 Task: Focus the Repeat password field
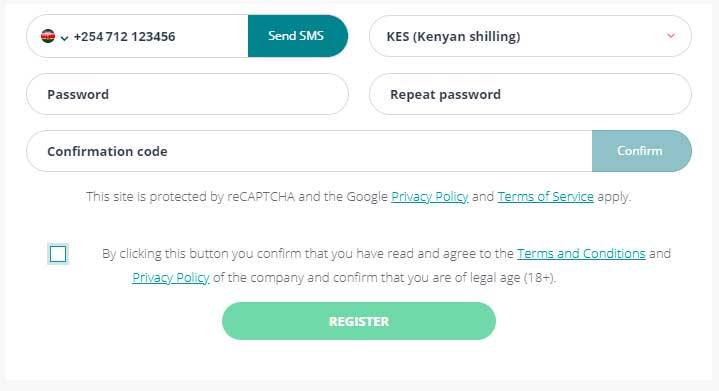(530, 94)
